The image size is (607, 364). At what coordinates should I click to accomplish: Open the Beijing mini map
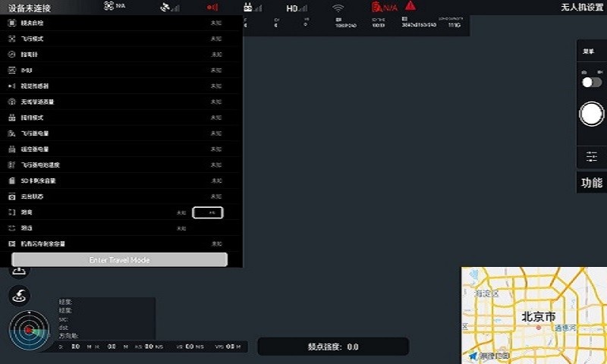[534, 315]
